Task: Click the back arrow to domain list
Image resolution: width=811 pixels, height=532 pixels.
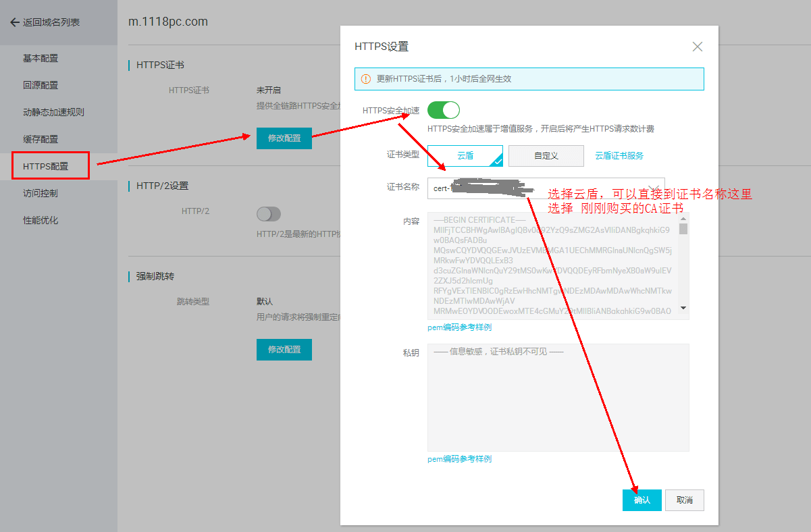Action: point(15,22)
